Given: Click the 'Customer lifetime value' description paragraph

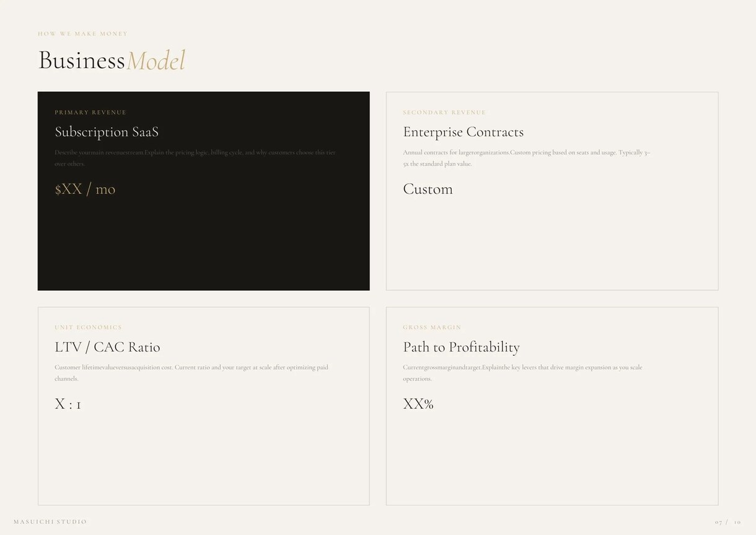Looking at the screenshot, I should (x=191, y=373).
